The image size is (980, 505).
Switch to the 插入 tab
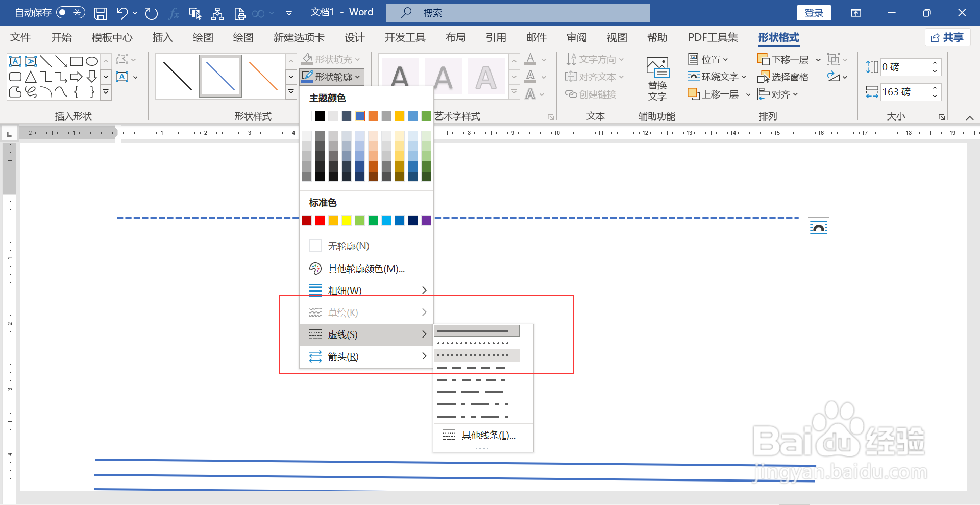tap(162, 37)
